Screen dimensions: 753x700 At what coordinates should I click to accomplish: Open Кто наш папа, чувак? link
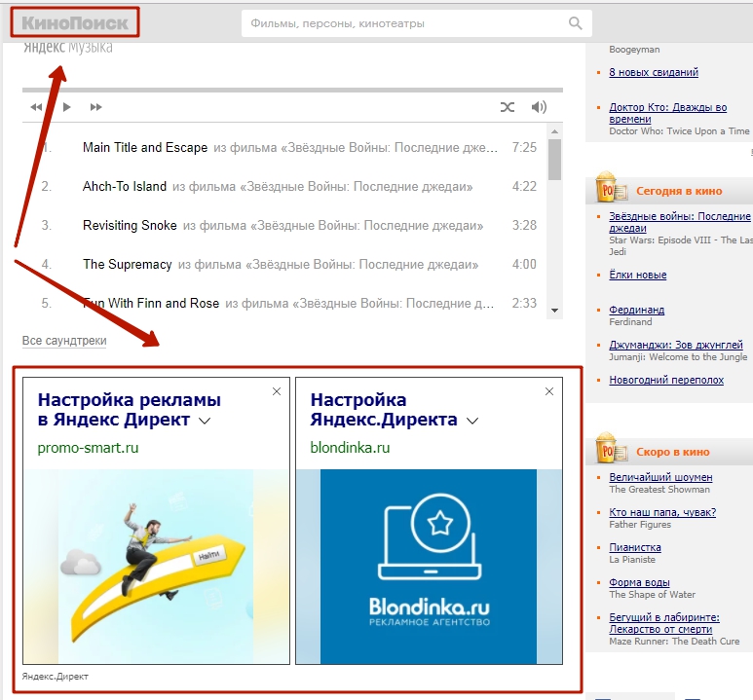click(x=662, y=512)
